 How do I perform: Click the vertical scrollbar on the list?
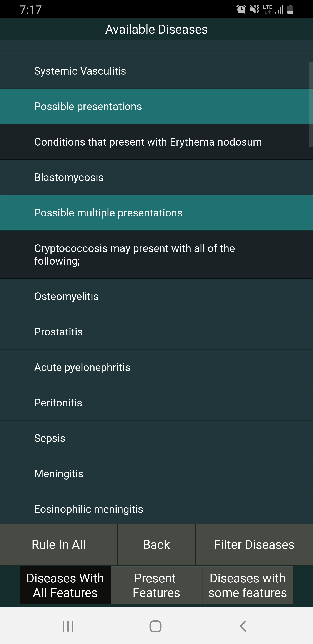tap(311, 104)
